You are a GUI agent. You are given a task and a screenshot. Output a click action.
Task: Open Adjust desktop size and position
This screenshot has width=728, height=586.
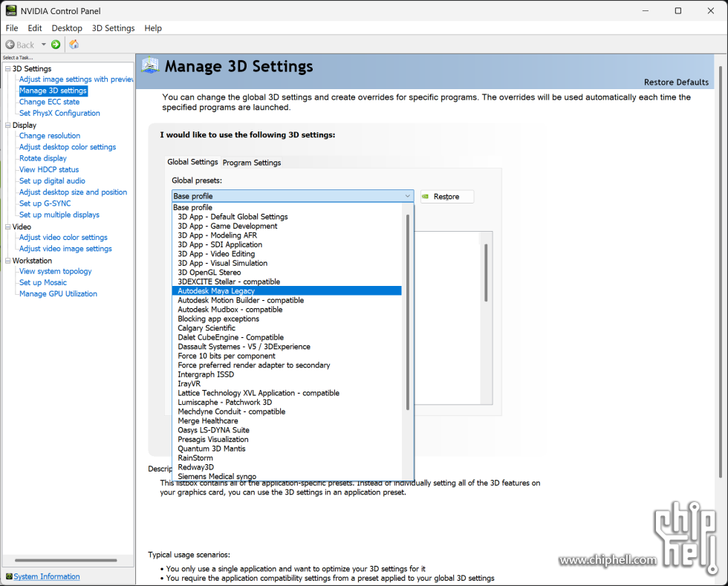(73, 192)
